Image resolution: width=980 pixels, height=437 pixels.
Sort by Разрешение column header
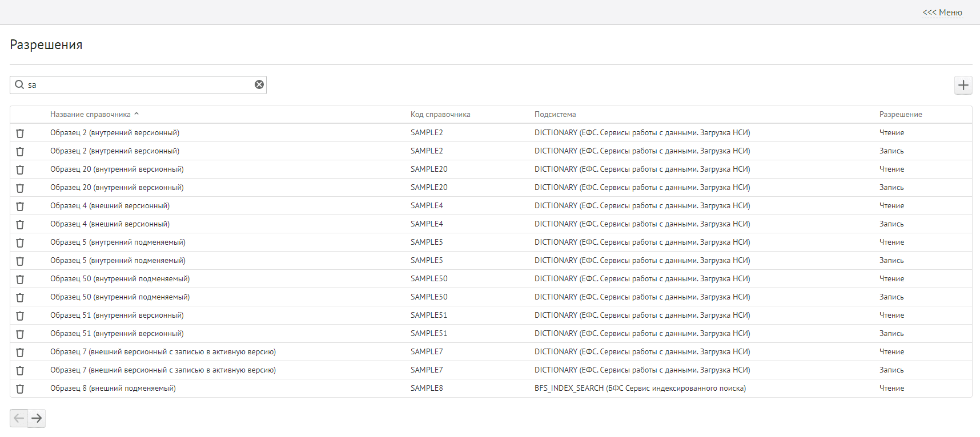point(901,115)
